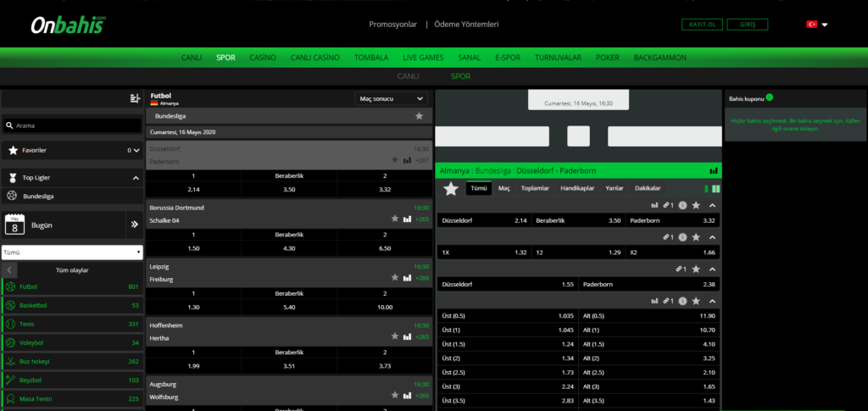
Task: Collapse the Top Ligler section
Action: 136,178
